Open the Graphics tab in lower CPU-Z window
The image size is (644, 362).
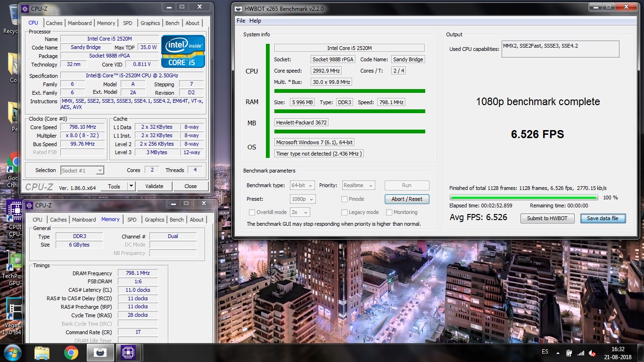155,220
